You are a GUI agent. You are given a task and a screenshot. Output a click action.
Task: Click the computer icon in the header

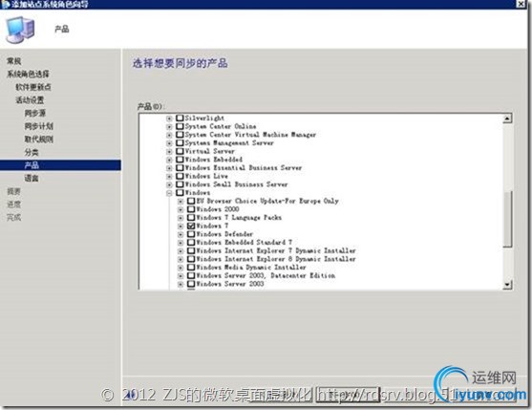[20, 30]
